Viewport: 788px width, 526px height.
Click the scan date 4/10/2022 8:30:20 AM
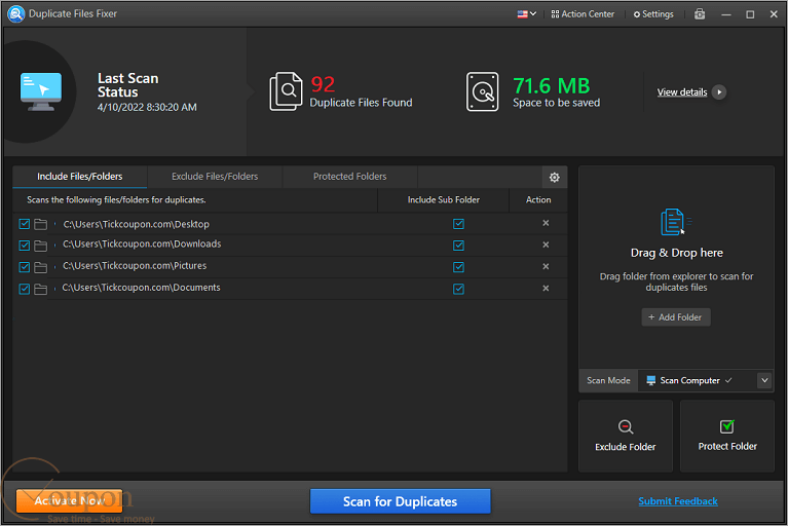click(147, 108)
